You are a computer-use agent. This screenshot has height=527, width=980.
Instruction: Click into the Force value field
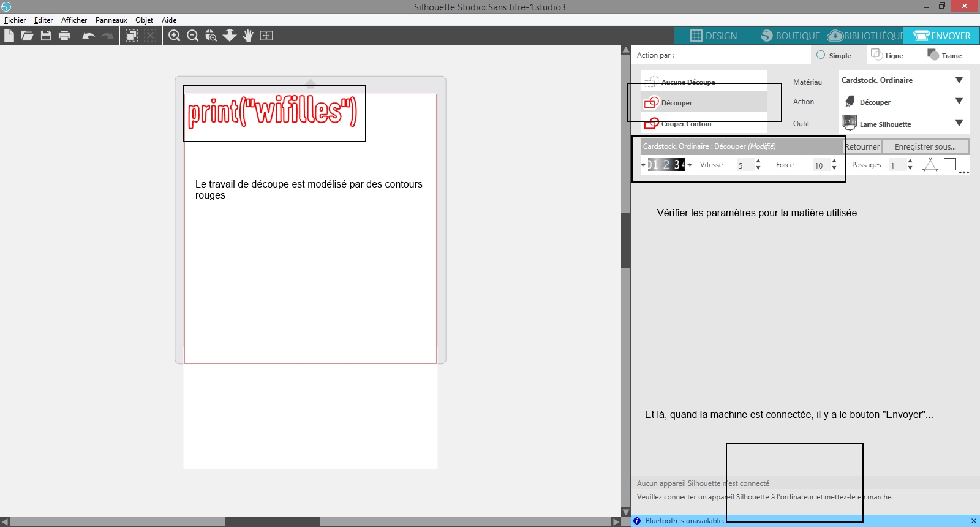click(821, 165)
